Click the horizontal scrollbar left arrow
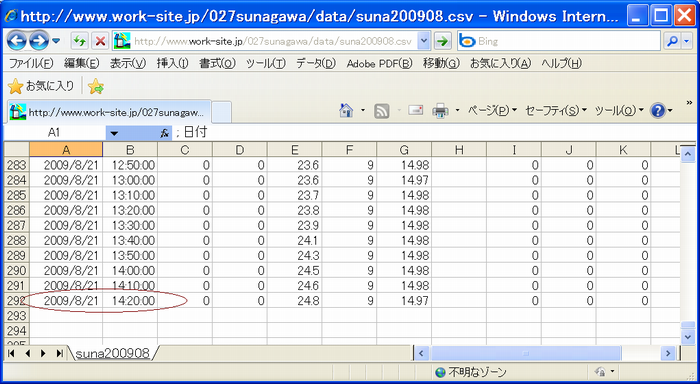700x384 pixels. click(421, 353)
